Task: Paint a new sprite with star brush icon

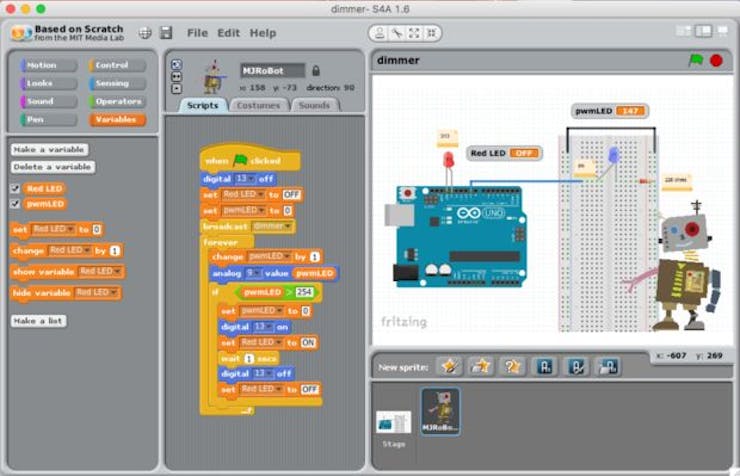Action: [x=449, y=367]
